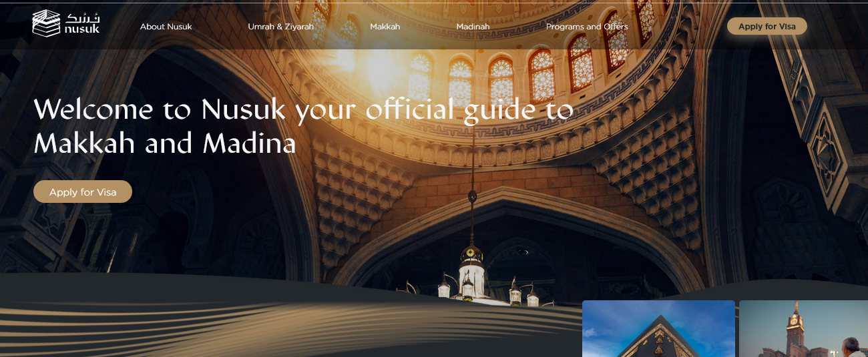
Task: Click the Nusuk Kaaba cube logo icon
Action: pyautogui.click(x=45, y=23)
